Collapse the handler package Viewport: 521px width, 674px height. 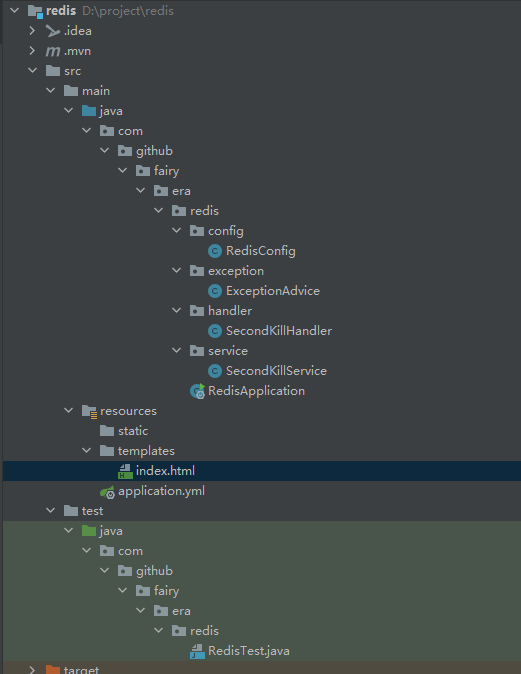(x=177, y=310)
